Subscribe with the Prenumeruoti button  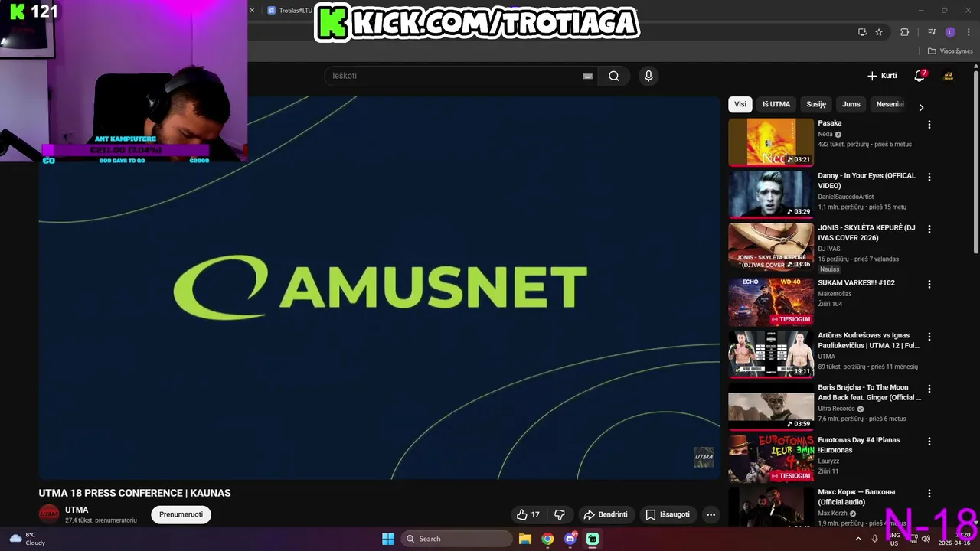pos(181,514)
